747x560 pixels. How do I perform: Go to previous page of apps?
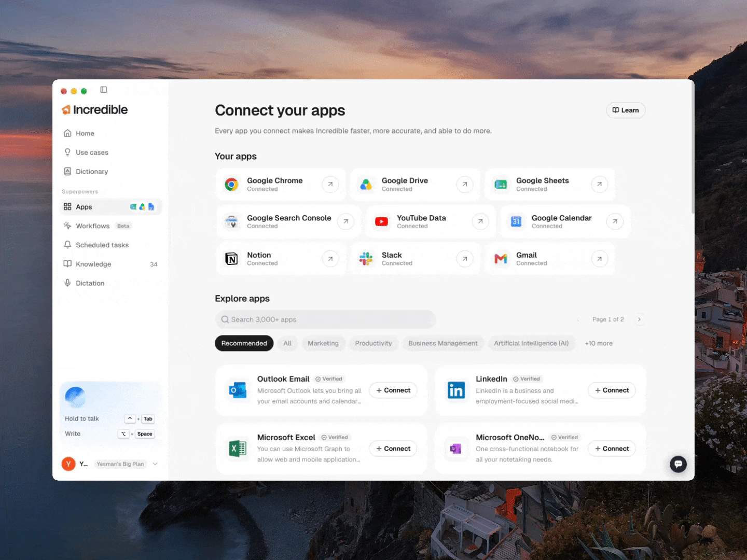pyautogui.click(x=578, y=319)
